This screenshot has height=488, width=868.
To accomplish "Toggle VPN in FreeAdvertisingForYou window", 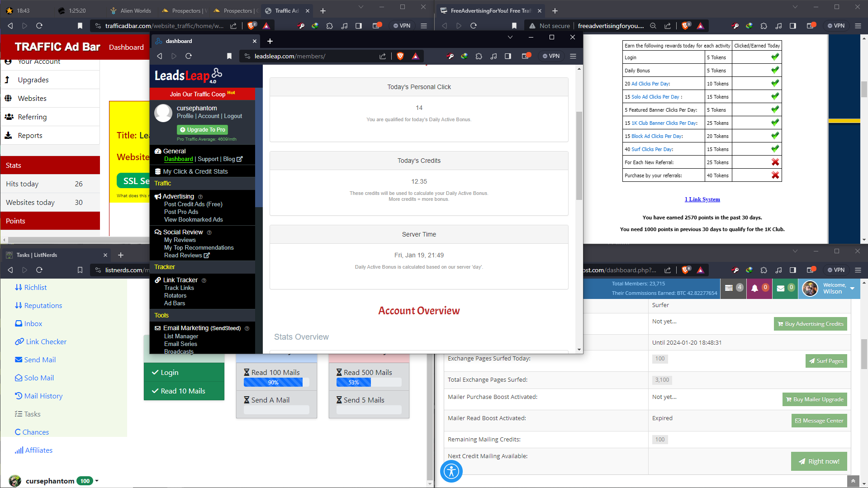I will (x=836, y=26).
